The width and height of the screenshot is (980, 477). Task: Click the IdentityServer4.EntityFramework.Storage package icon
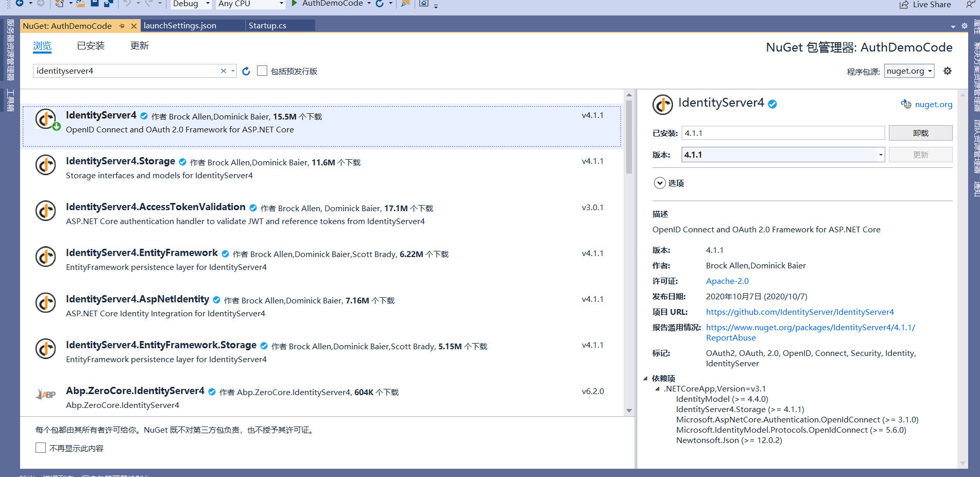46,349
